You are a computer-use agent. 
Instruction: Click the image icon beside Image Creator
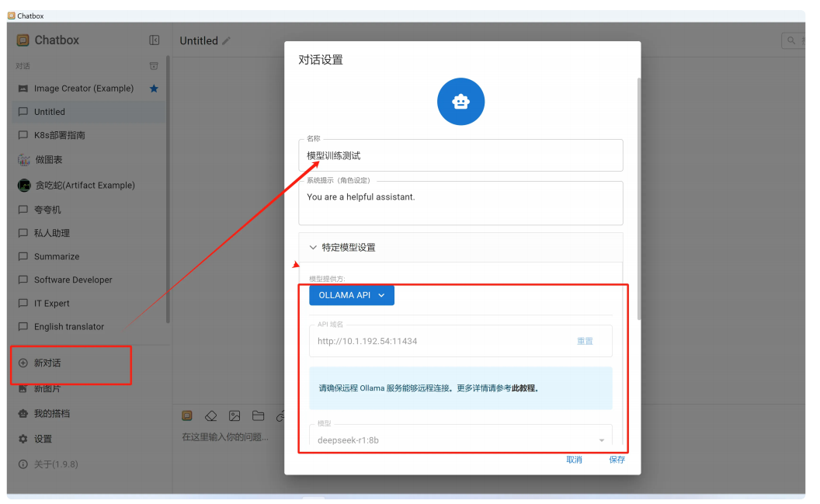(x=23, y=89)
